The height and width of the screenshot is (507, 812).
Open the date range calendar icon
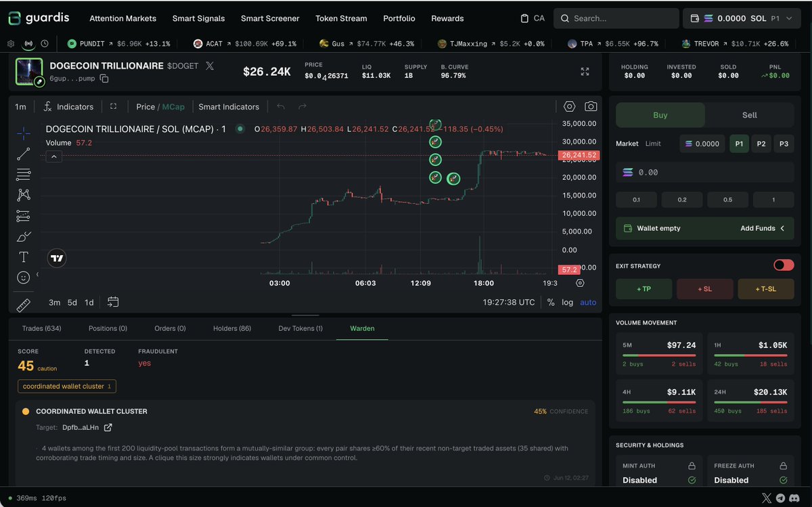coord(113,302)
